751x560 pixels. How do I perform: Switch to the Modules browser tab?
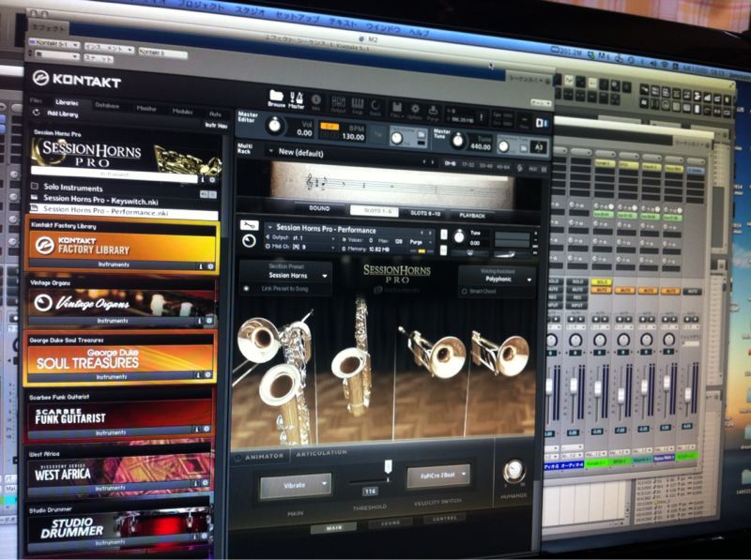pos(182,111)
